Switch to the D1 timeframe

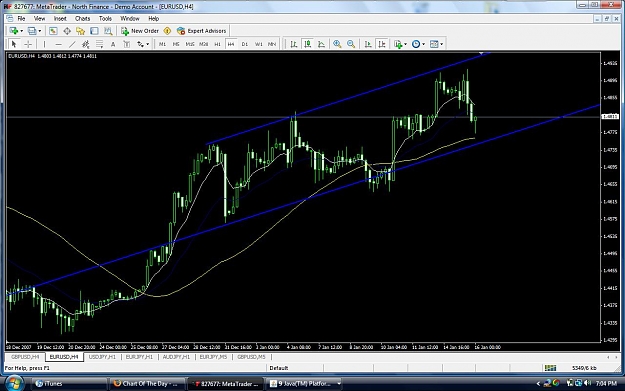(245, 44)
